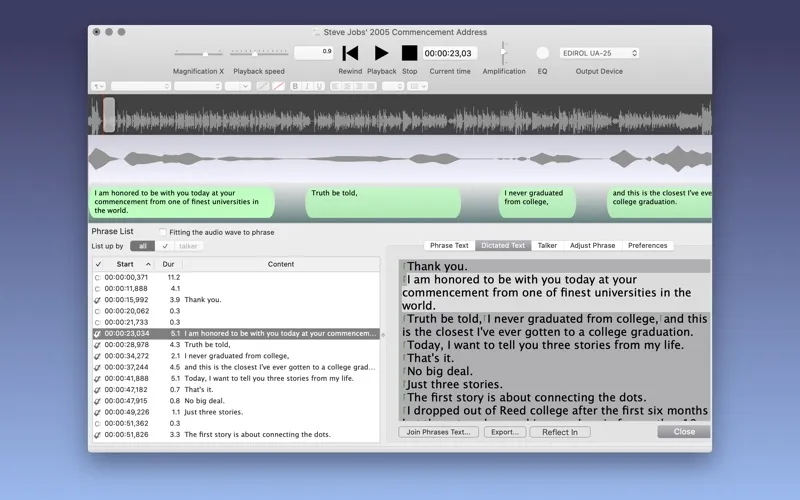The image size is (800, 500).
Task: Click the 'I never graduated from college' phrase bubble
Action: [537, 202]
